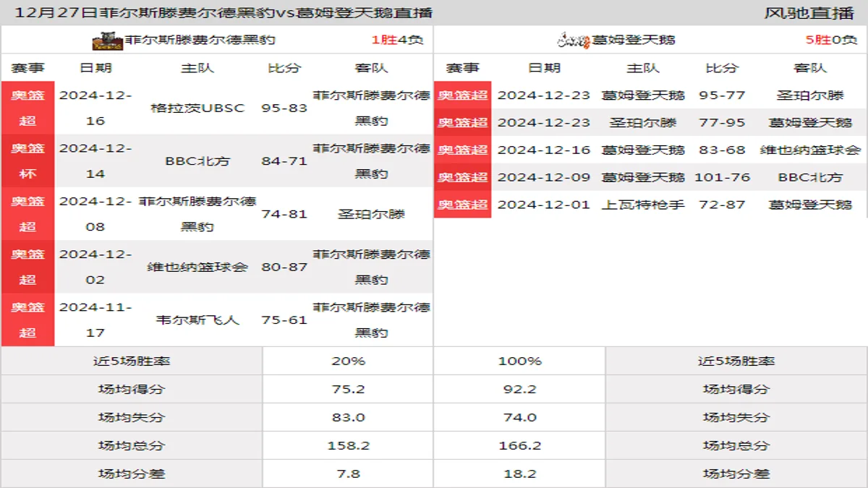The height and width of the screenshot is (488, 868).
Task: Click the 奥篮杯 badge in 84-71 row
Action: click(x=27, y=160)
